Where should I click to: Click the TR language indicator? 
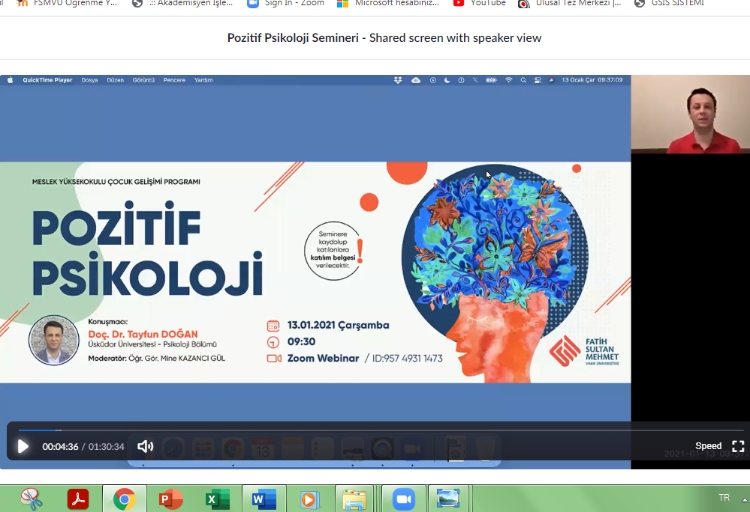(723, 497)
